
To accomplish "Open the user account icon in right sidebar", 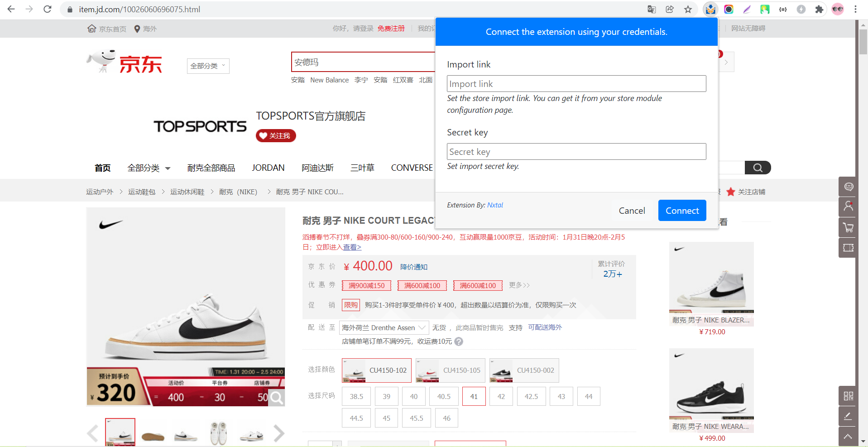I will point(848,207).
